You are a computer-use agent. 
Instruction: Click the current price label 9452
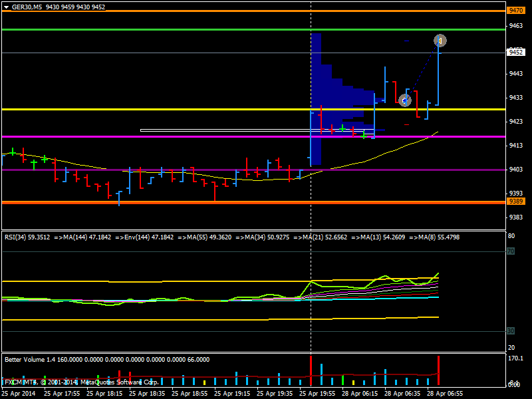(x=515, y=52)
